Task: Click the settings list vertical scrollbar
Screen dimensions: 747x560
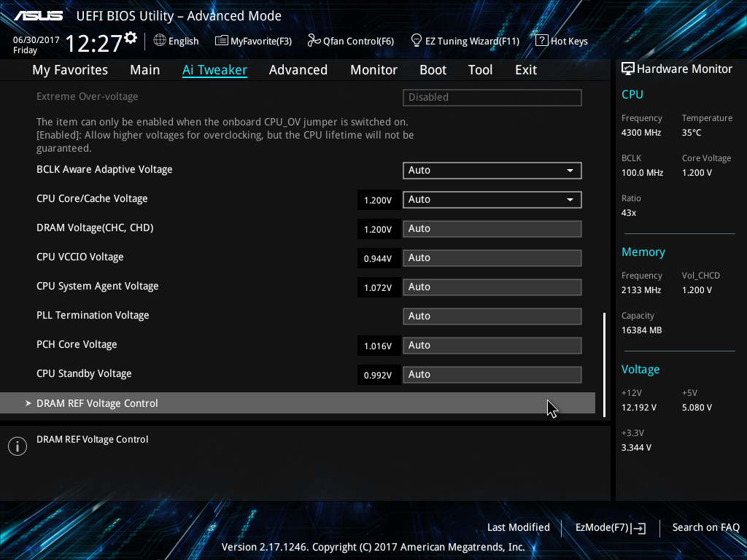Action: coord(605,365)
